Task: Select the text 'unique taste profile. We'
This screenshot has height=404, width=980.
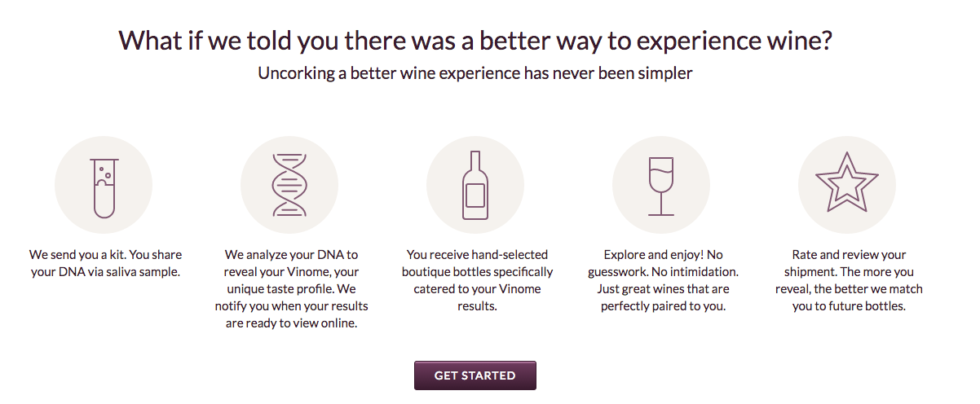Action: click(x=292, y=289)
